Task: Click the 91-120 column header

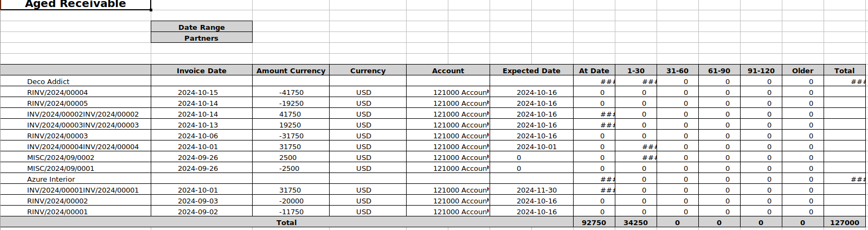Action: pos(761,71)
